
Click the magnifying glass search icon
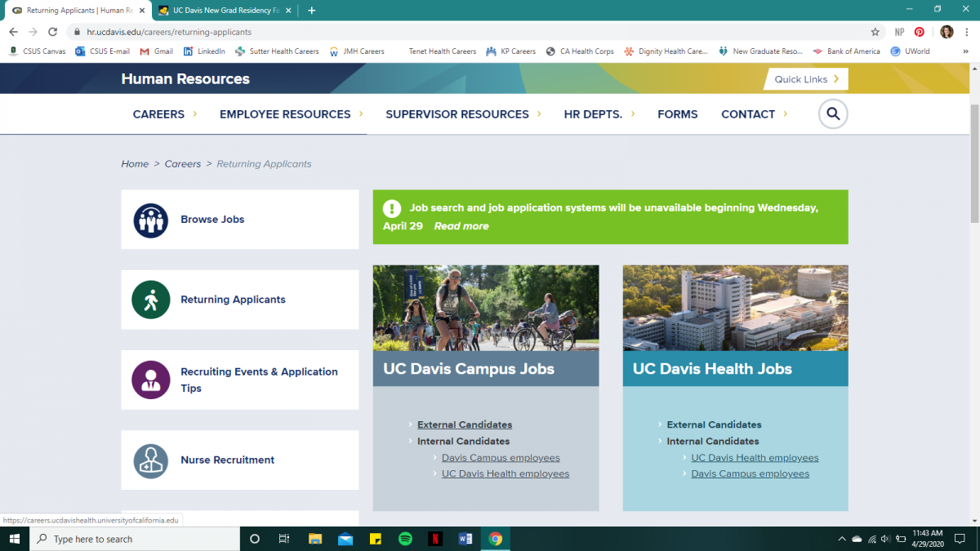(x=833, y=114)
